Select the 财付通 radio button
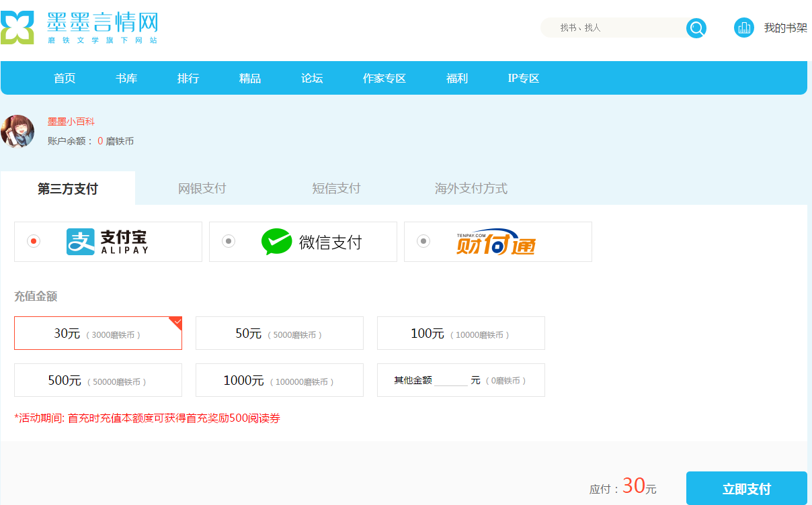Screen dimensions: 812x505 (x=423, y=241)
